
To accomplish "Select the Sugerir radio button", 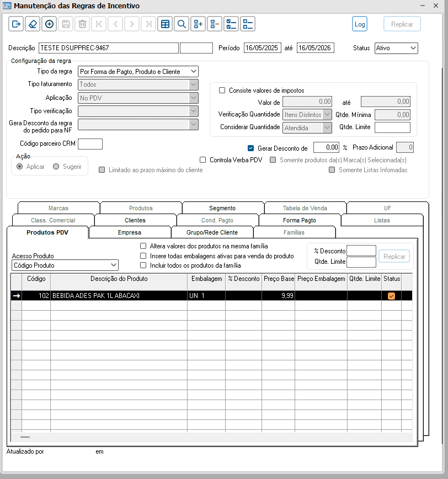I will point(56,167).
